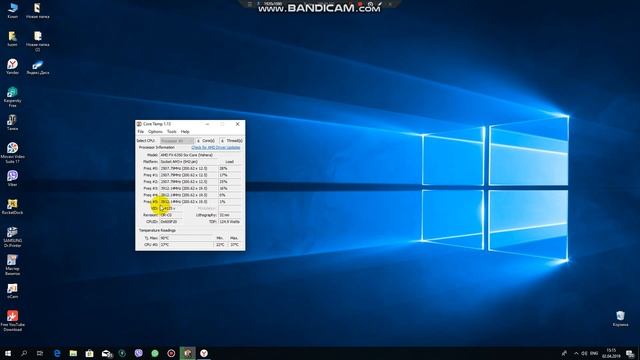Screen dimensions: 640x360
Task: Open the Yandex Disk desktop shortcut
Action: click(x=38, y=67)
